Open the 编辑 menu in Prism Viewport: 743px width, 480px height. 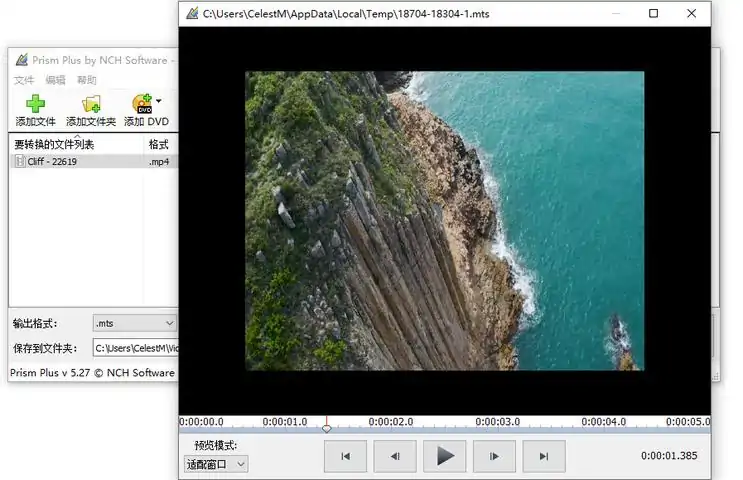[x=55, y=80]
